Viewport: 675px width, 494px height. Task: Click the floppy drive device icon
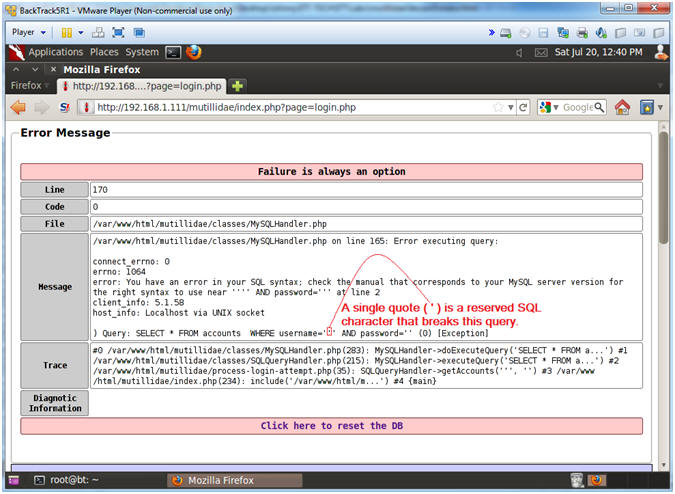click(x=544, y=33)
